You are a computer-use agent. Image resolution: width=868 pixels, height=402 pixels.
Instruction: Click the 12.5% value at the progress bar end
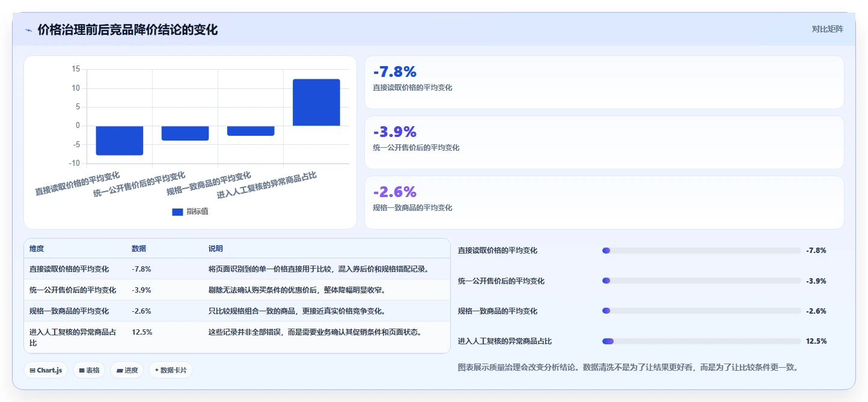(x=816, y=341)
